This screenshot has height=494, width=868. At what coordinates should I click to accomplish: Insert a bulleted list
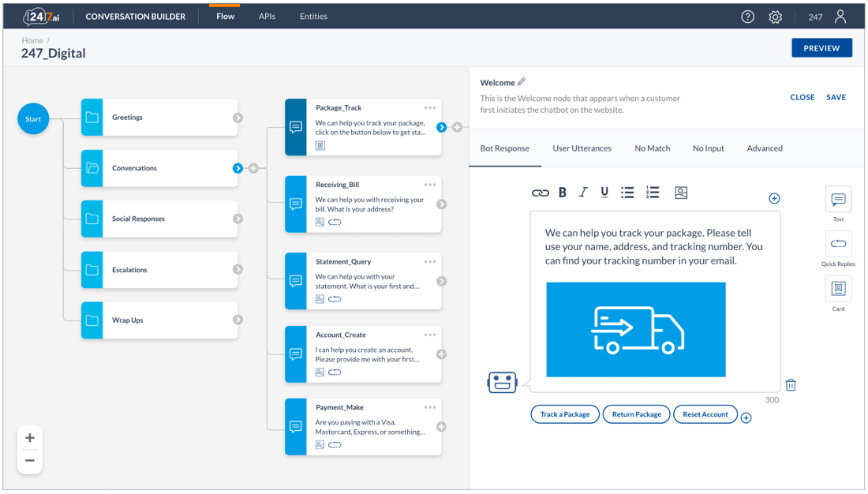pos(627,193)
